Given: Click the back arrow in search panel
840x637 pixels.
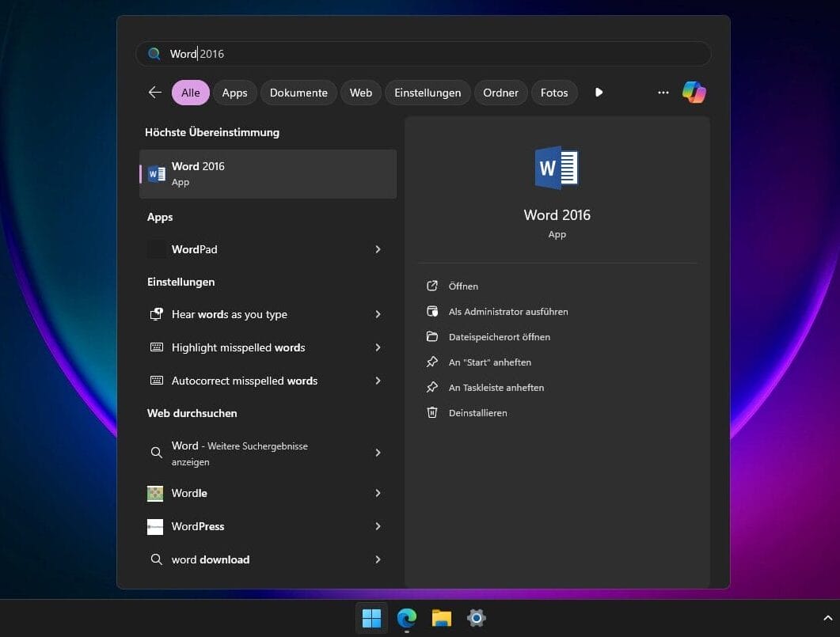Looking at the screenshot, I should (154, 93).
